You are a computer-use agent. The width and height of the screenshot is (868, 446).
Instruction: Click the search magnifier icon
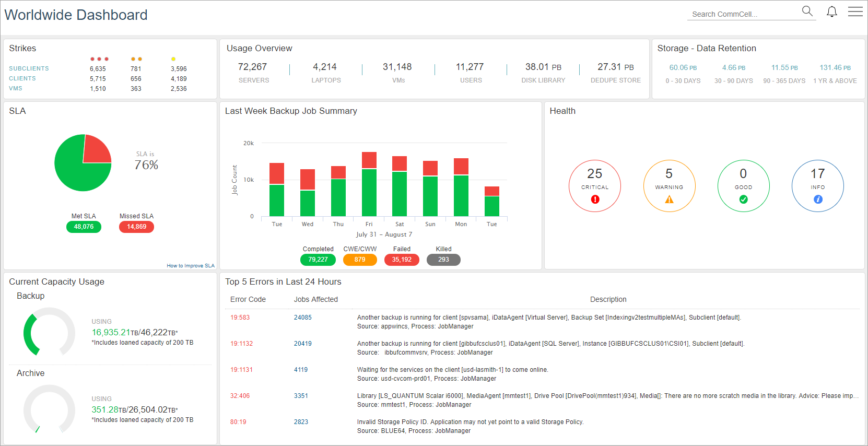click(x=807, y=11)
